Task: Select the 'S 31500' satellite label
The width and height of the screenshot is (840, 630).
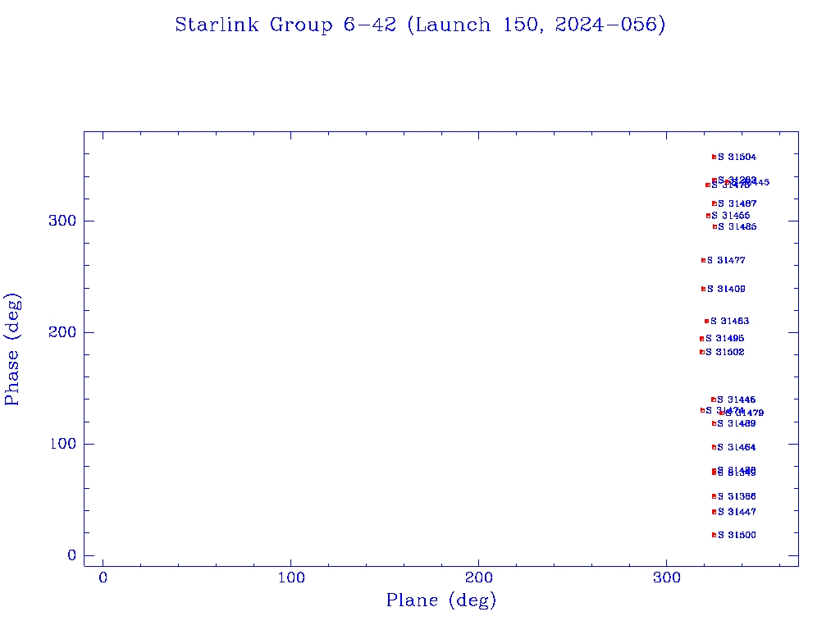Action: pyautogui.click(x=737, y=535)
